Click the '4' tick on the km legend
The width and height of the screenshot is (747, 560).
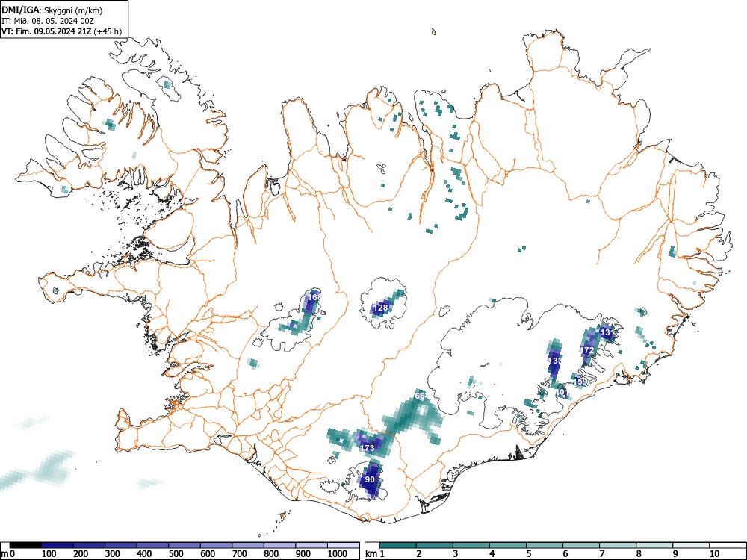492,554
